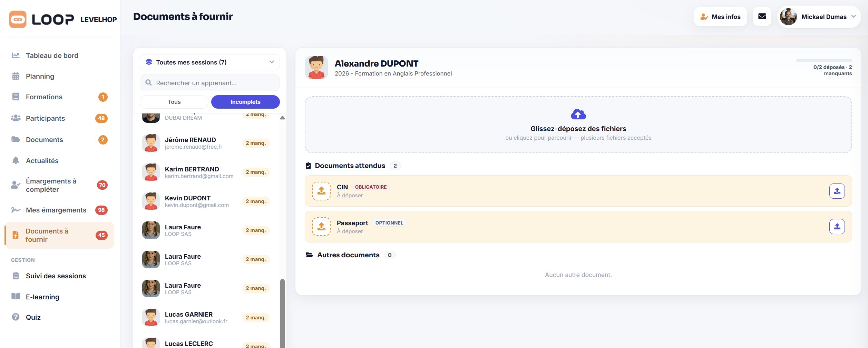868x348 pixels.
Task: Click Mickael Dumas profile photo
Action: tap(788, 17)
